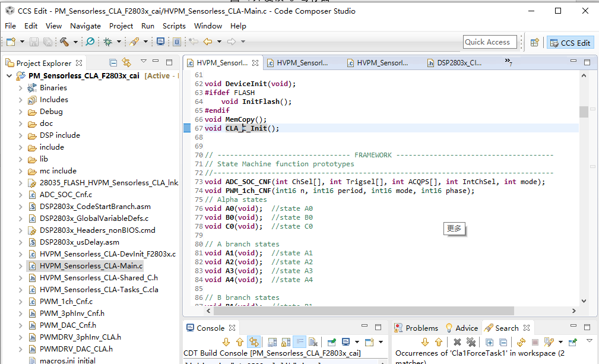This screenshot has height=364, width=599.
Task: Click Remove All Matches in Search panel
Action: [471, 342]
